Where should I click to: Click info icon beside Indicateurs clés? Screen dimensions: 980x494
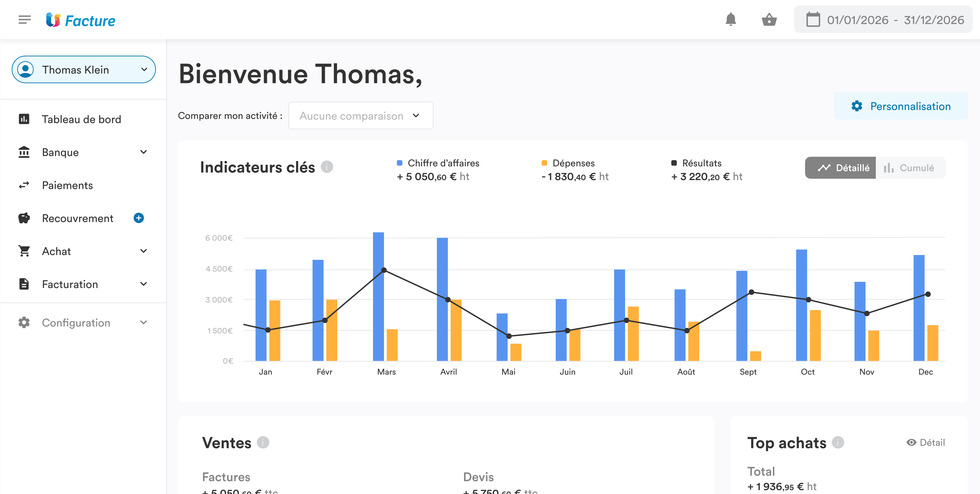pyautogui.click(x=327, y=167)
